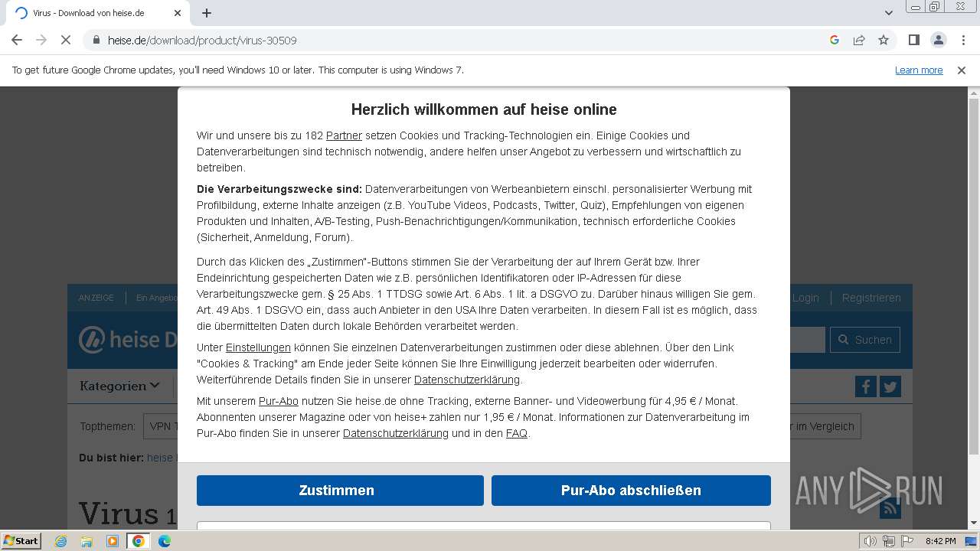Click the browser forward arrow

41,40
